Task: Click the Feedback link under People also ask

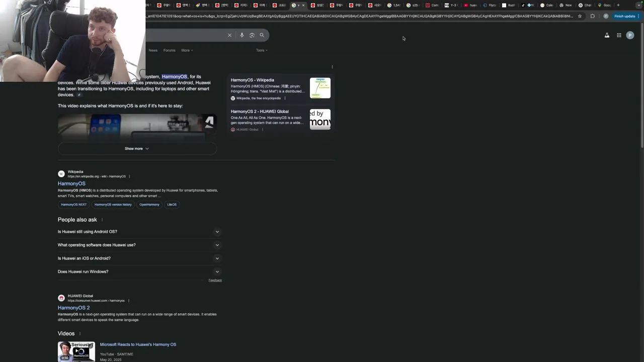Action: pos(215,280)
